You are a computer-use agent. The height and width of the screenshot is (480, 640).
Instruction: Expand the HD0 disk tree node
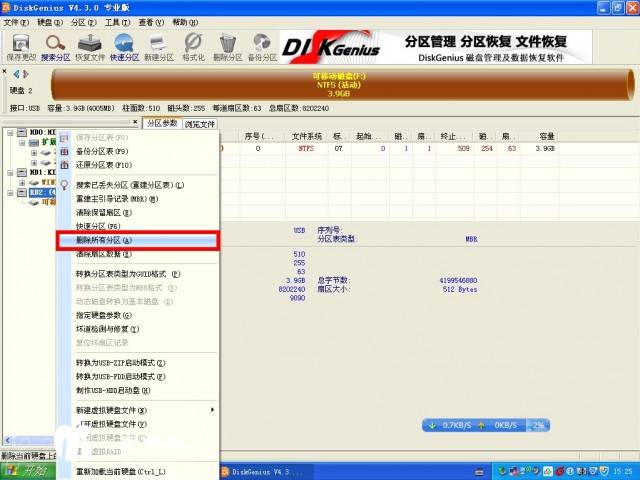click(8, 132)
